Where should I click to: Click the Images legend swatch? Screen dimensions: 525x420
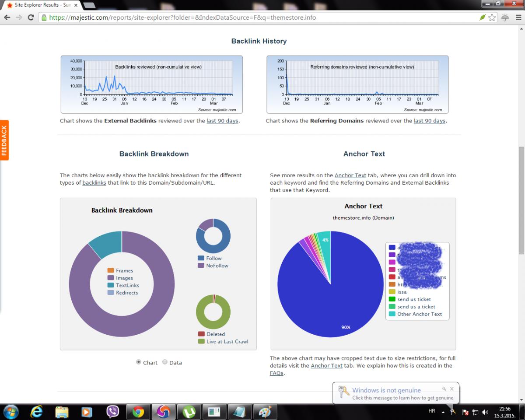click(111, 278)
